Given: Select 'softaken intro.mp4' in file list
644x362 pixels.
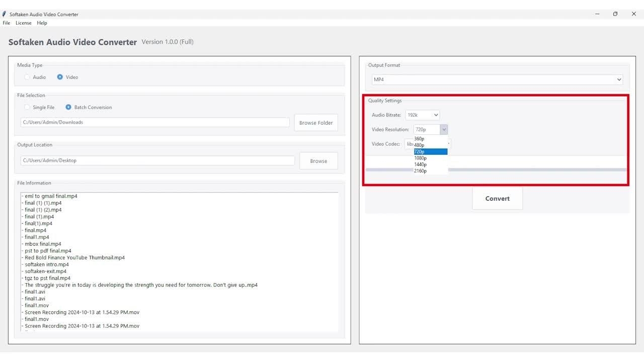Looking at the screenshot, I should tap(47, 264).
